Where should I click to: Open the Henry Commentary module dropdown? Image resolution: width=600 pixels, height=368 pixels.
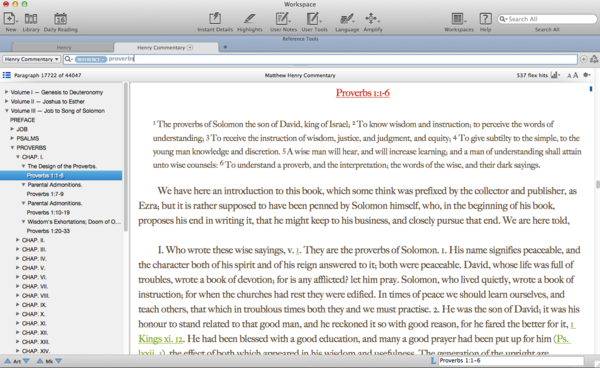(x=31, y=59)
